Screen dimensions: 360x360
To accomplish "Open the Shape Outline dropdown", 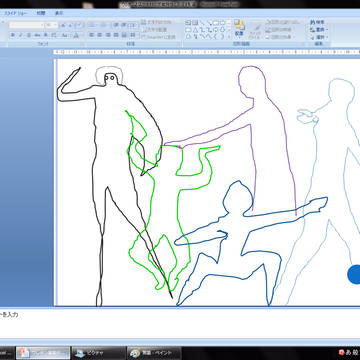I will (x=280, y=29).
